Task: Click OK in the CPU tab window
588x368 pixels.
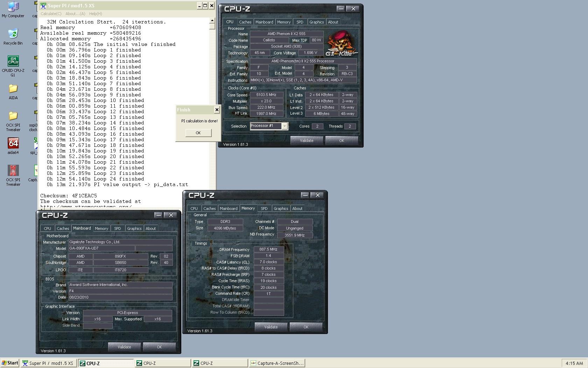Action: [342, 141]
